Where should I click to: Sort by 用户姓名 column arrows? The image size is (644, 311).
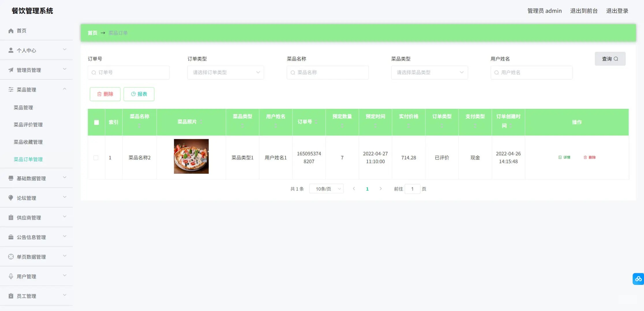coord(275,126)
